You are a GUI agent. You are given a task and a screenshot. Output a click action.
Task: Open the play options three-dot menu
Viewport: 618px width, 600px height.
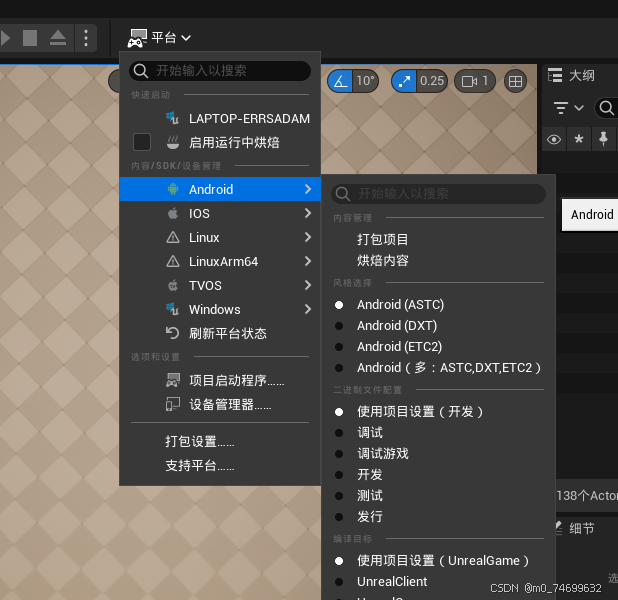(x=86, y=38)
